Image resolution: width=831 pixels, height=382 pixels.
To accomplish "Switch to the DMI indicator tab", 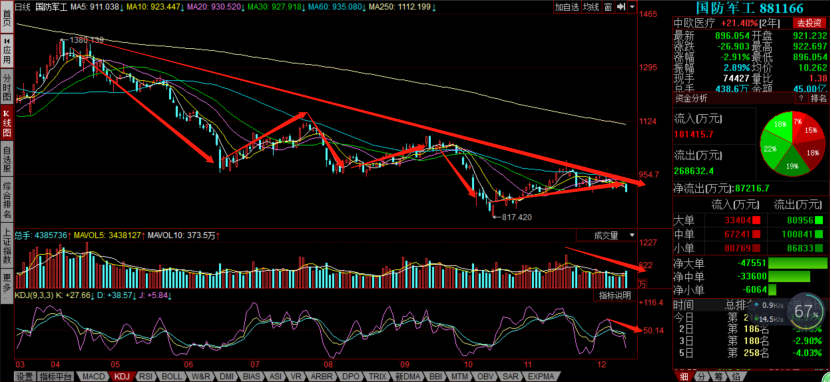I will point(226,377).
